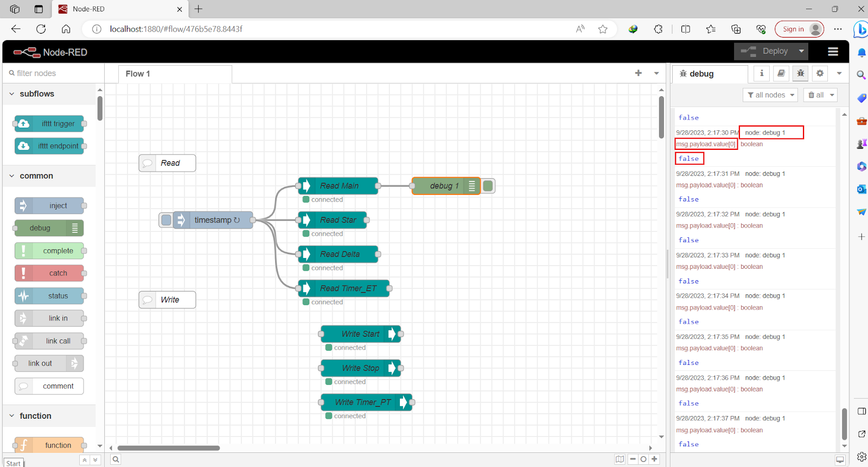
Task: Open the all nodes filter dropdown
Action: point(770,95)
